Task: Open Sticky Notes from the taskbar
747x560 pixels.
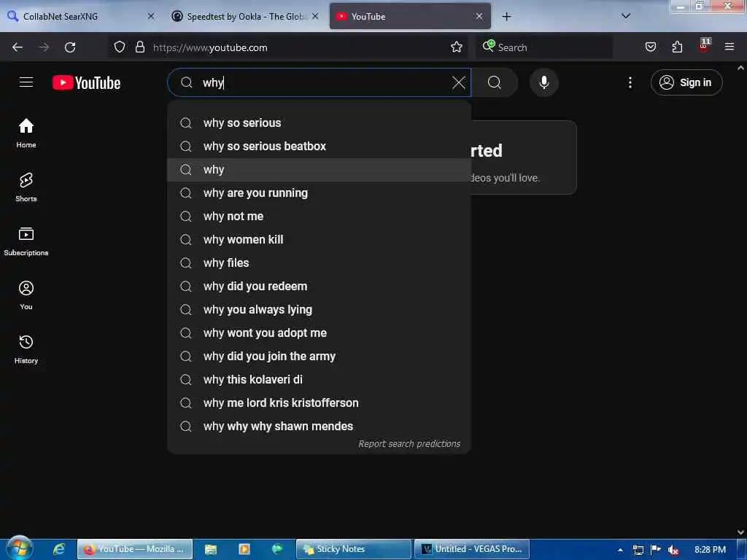Action: coord(354,549)
